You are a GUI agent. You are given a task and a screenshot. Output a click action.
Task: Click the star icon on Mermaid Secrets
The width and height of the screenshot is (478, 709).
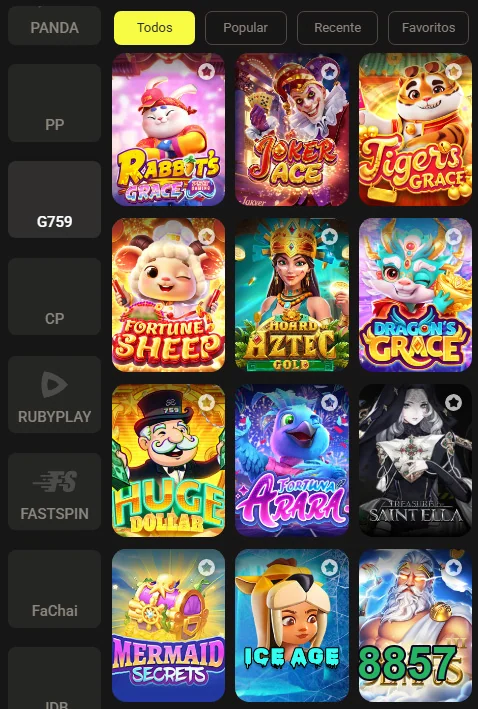pyautogui.click(x=206, y=567)
